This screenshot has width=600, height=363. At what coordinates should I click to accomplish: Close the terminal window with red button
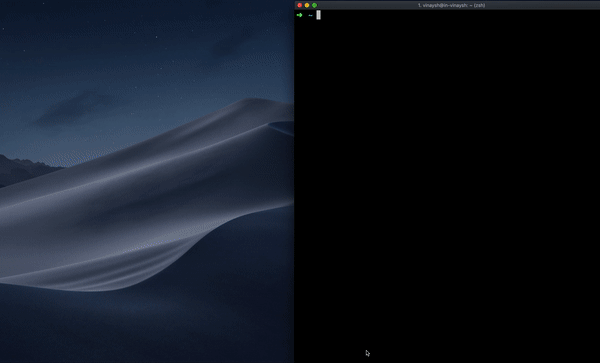pyautogui.click(x=300, y=5)
